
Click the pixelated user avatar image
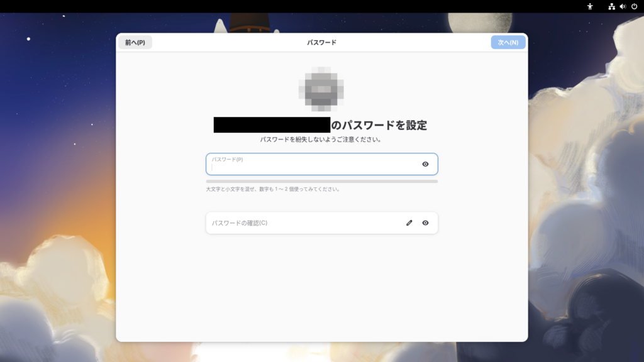coord(321,89)
